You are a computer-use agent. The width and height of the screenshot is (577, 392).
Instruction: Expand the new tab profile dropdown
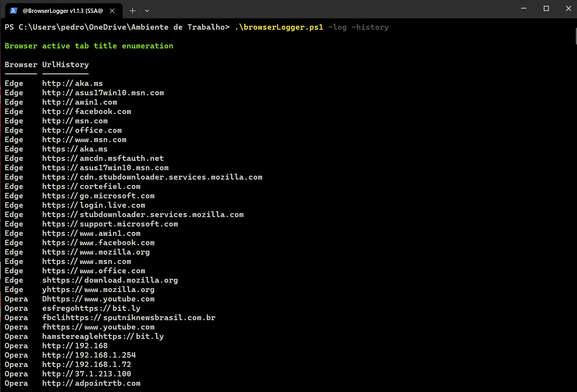tap(147, 11)
